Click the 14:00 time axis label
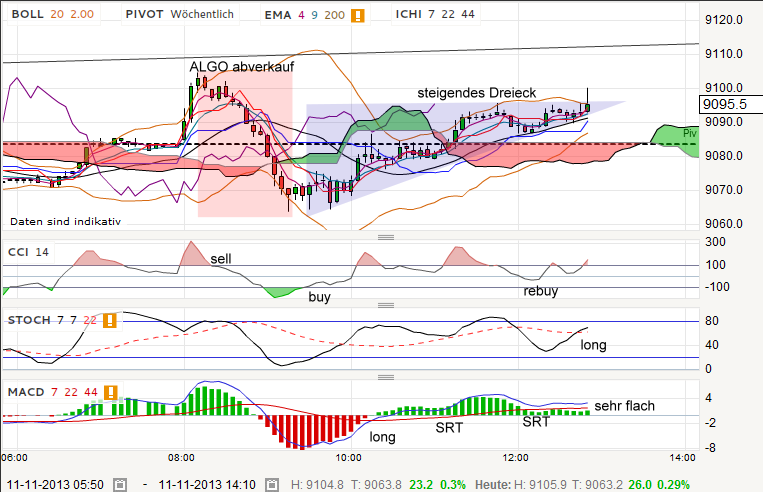 (x=682, y=457)
